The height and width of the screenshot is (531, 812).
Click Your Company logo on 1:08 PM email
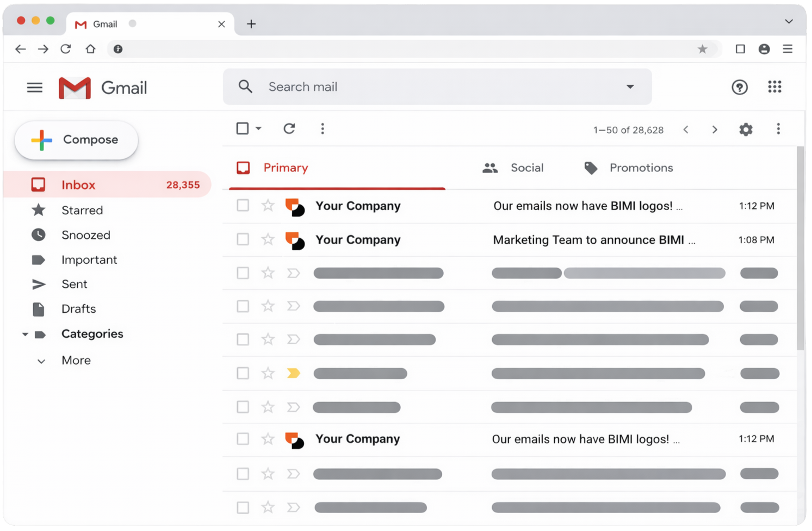[295, 240]
